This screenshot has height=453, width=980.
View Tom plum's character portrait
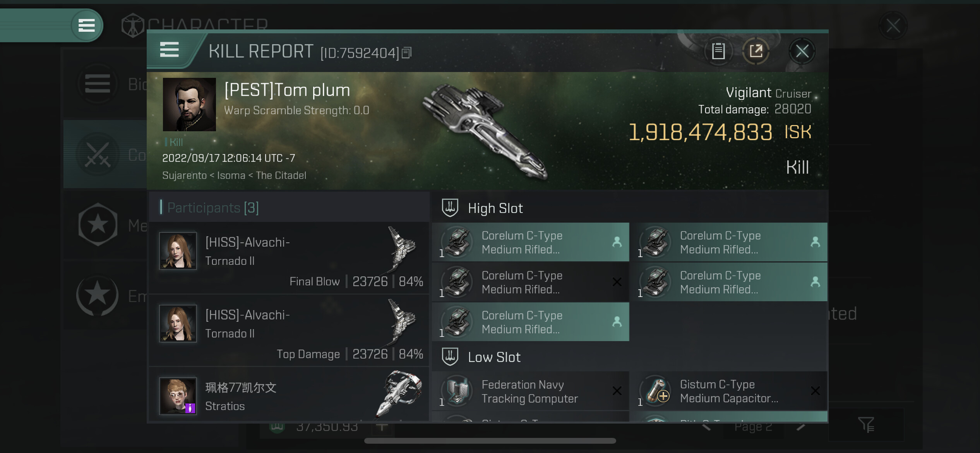click(189, 105)
